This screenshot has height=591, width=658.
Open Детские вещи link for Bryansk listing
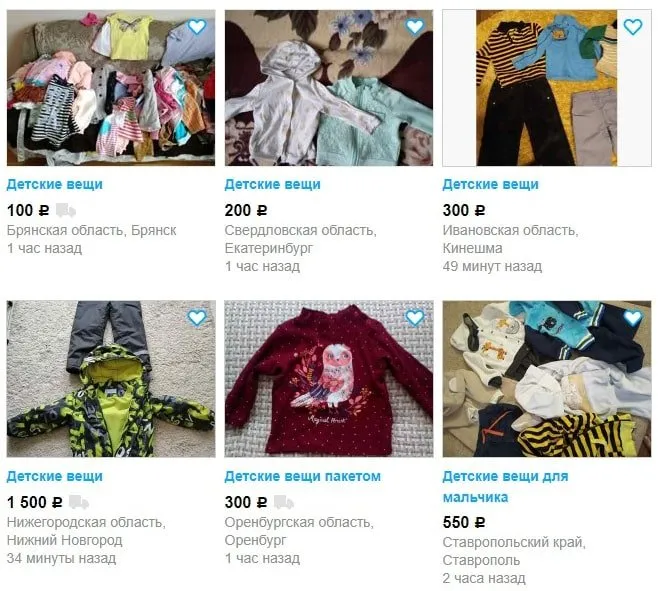point(55,184)
